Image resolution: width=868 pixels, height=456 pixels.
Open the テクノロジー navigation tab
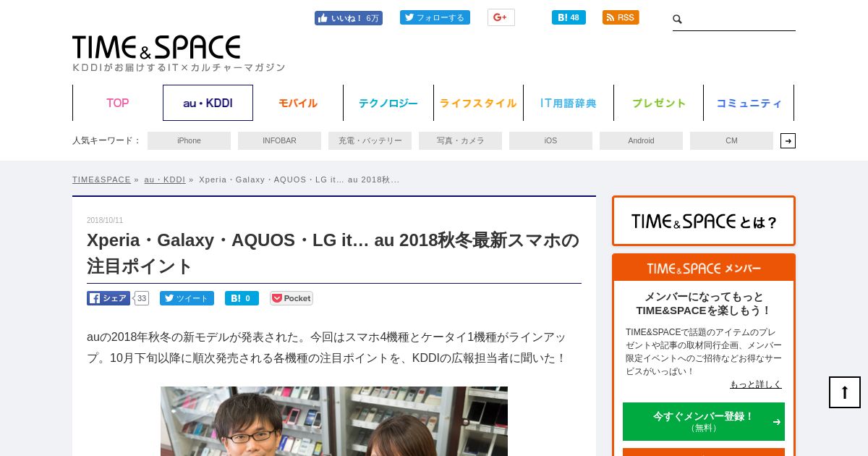click(x=388, y=103)
